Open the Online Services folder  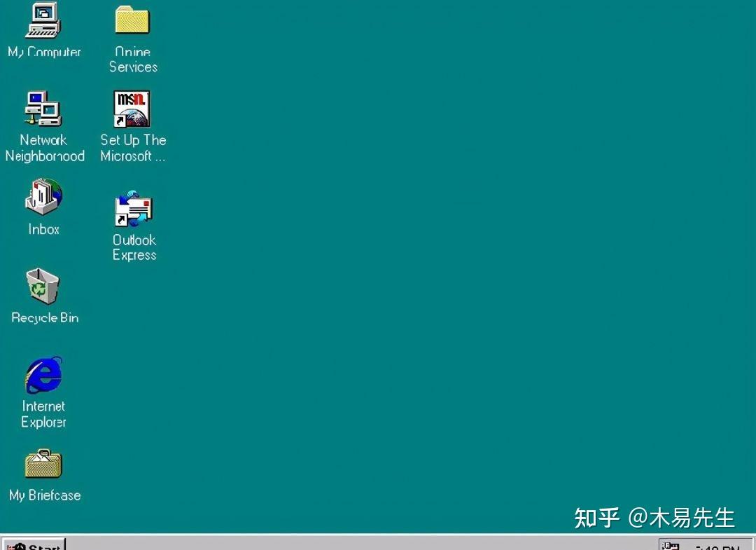click(x=132, y=21)
